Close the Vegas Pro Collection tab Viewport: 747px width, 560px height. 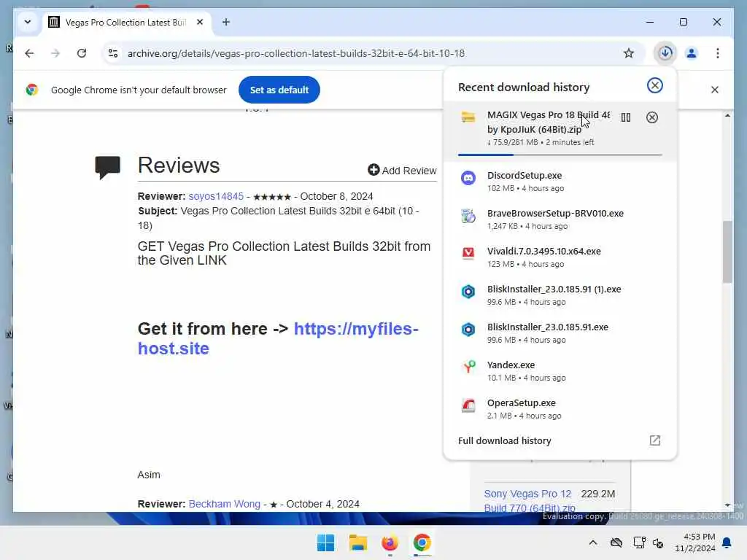(x=200, y=23)
